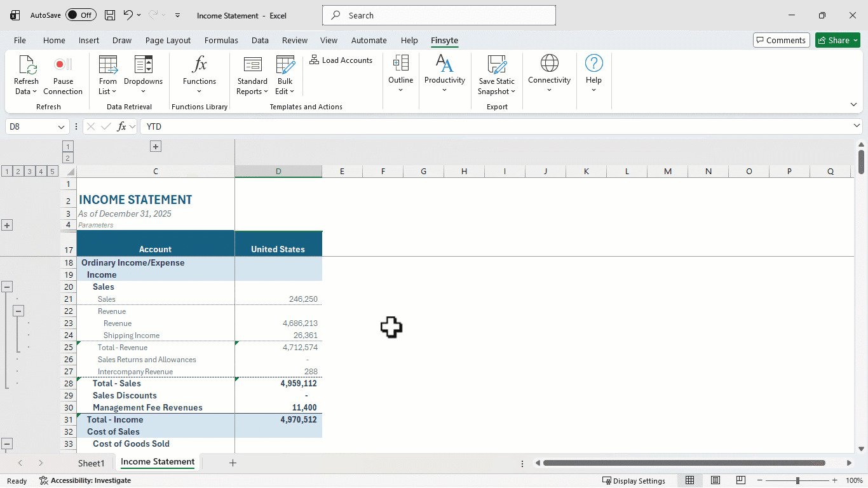
Task: Open Display Settings in status bar
Action: [634, 480]
